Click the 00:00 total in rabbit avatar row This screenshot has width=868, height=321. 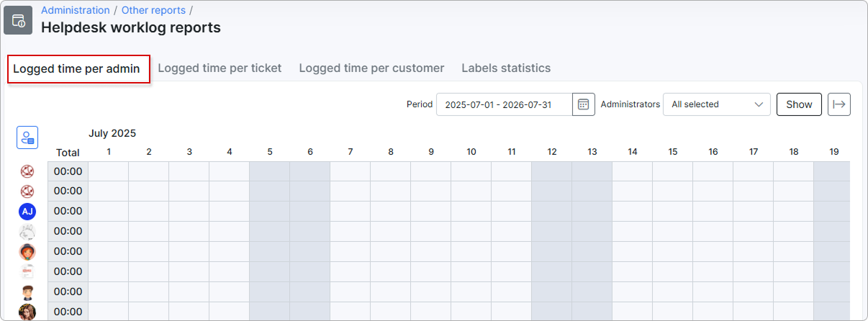tap(68, 232)
